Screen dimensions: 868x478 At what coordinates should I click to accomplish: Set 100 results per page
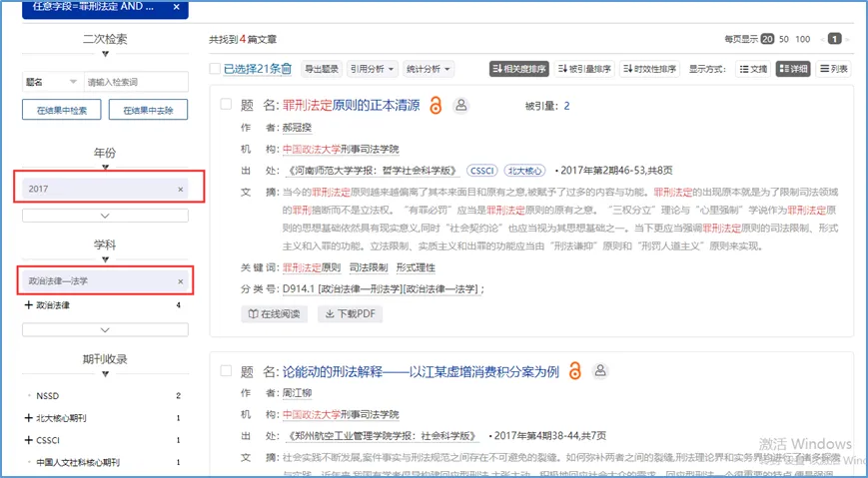tap(803, 39)
